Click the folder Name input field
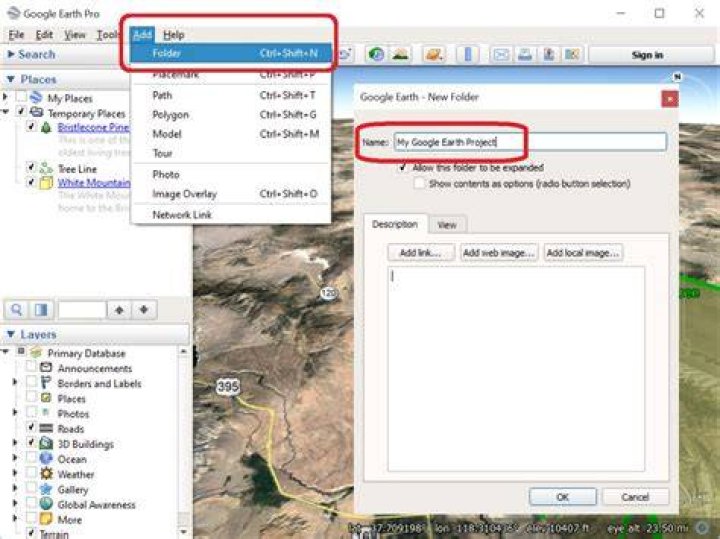The width and height of the screenshot is (720, 539). (530, 142)
